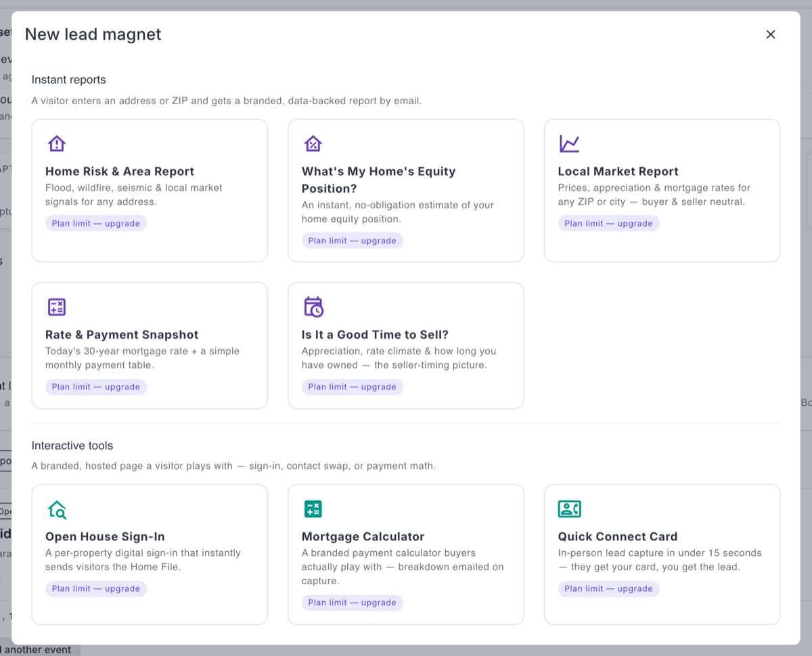Screen dimensions: 812x656
Task: Click the Mortgage Calculator green icon
Action: [313, 509]
